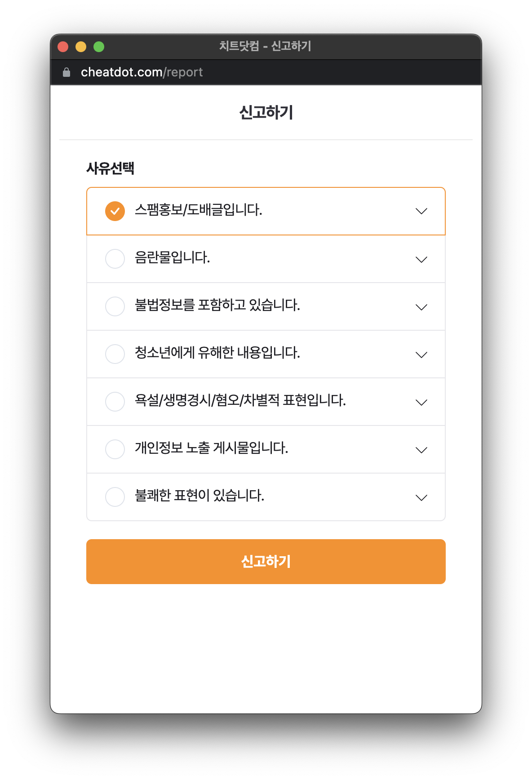Expand the 욕설/생명경시/혐오/차별적 표현 chevron
Image resolution: width=532 pixels, height=780 pixels.
tap(421, 403)
